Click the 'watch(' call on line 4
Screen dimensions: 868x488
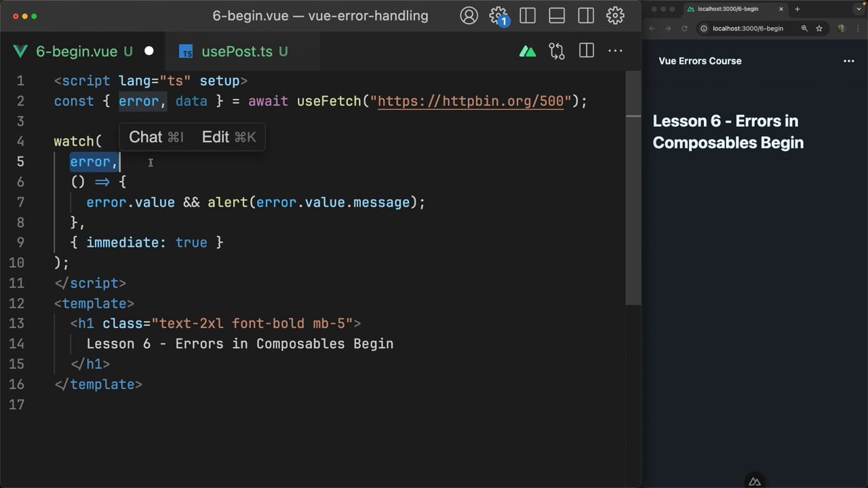78,141
